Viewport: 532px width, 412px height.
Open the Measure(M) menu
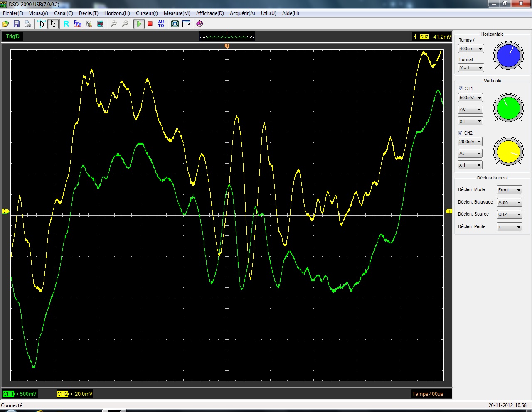point(177,13)
